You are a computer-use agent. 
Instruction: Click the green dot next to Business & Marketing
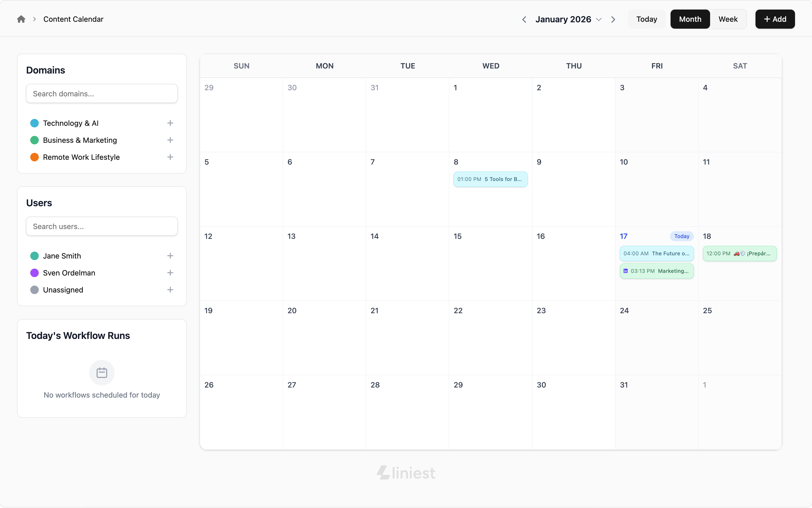coord(34,140)
